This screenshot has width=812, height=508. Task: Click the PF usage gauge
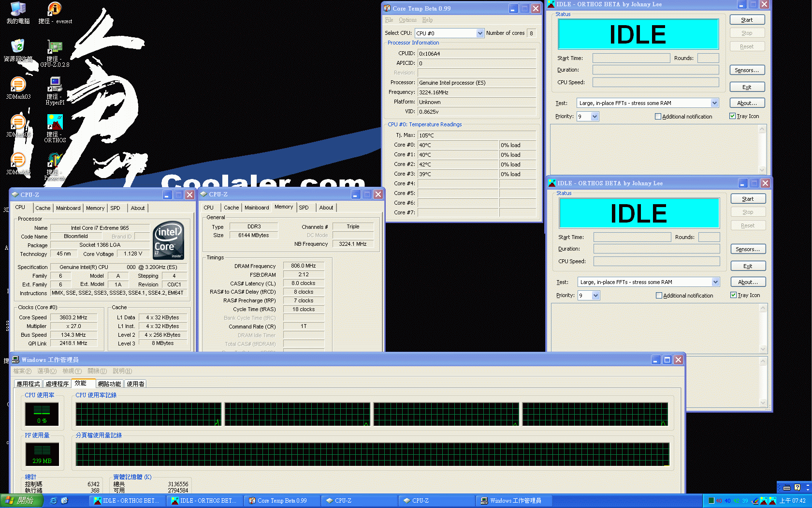pyautogui.click(x=42, y=454)
